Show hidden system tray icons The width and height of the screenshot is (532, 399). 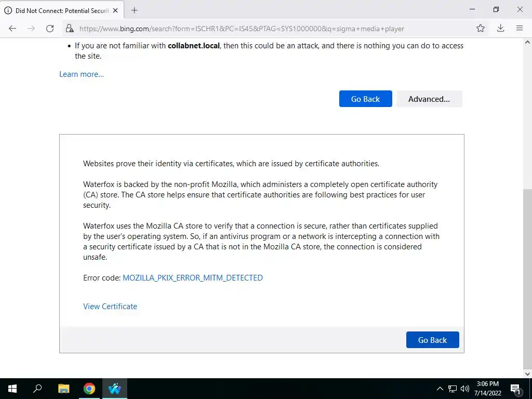pos(440,389)
